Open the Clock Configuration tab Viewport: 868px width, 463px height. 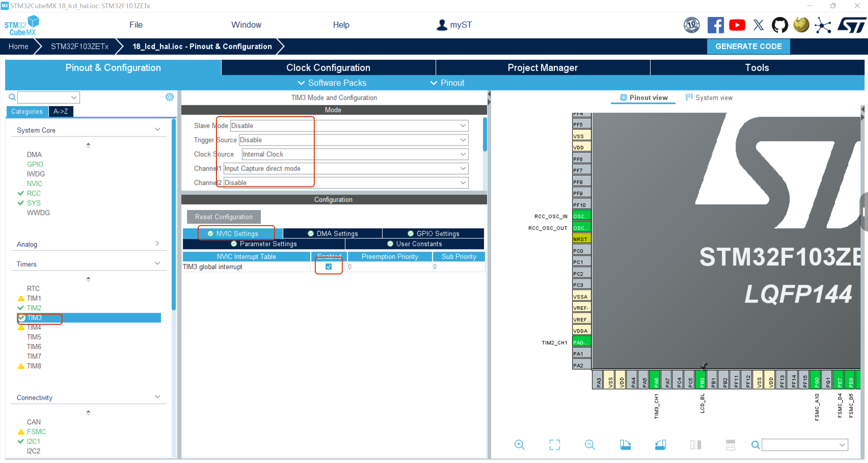[328, 68]
